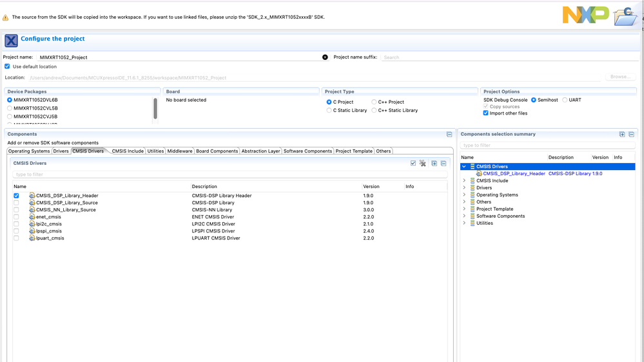Click CMSIS_NN_Library_Source component icon
Screen dimensions: 644x362
click(x=32, y=209)
